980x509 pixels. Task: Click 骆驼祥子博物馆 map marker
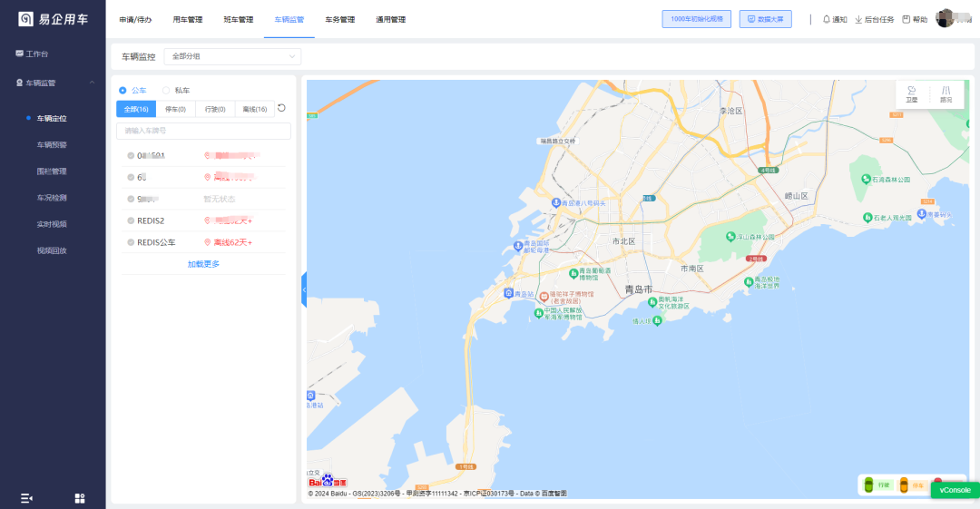coord(544,297)
